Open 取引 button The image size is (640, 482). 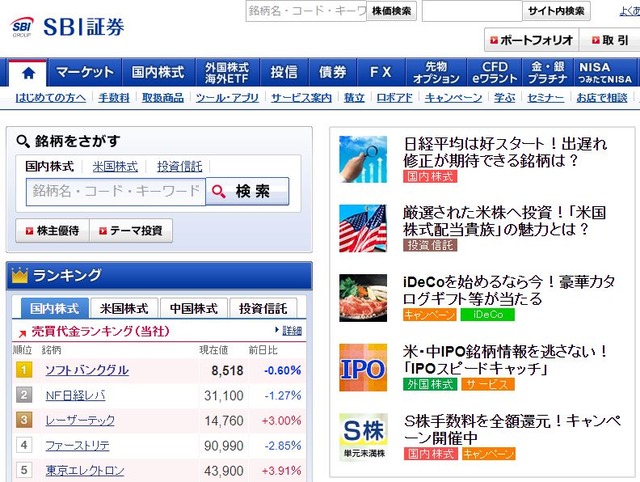[x=610, y=40]
